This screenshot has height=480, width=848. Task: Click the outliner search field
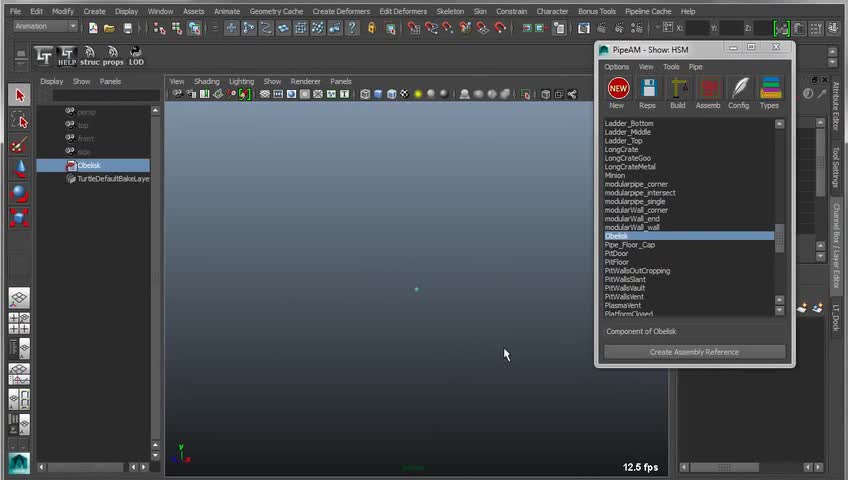coord(106,96)
